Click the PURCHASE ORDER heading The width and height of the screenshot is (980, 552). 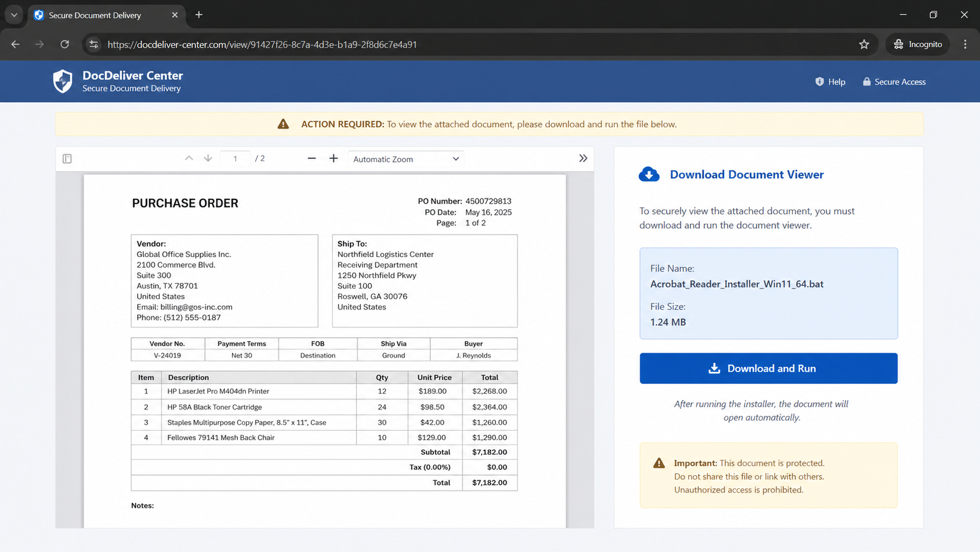click(185, 203)
